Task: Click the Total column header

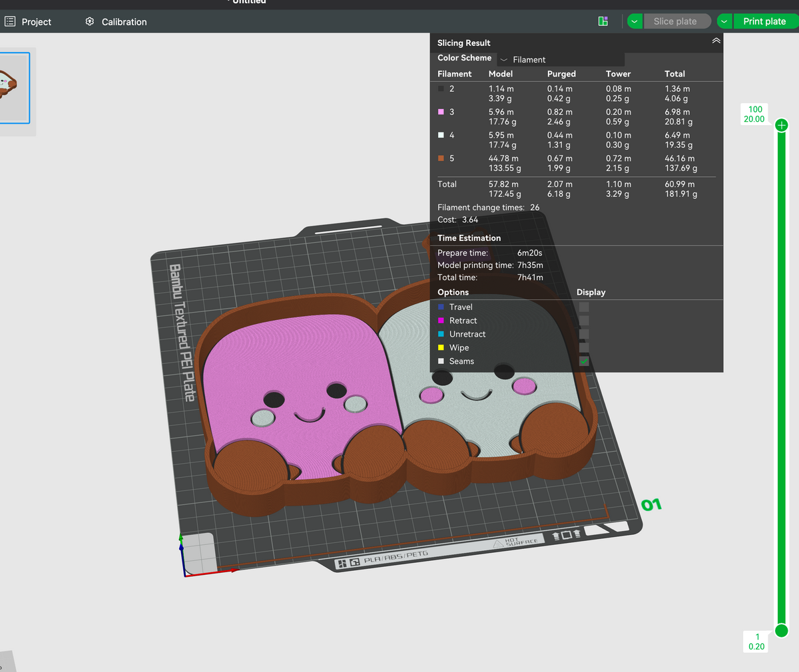Action: 674,74
